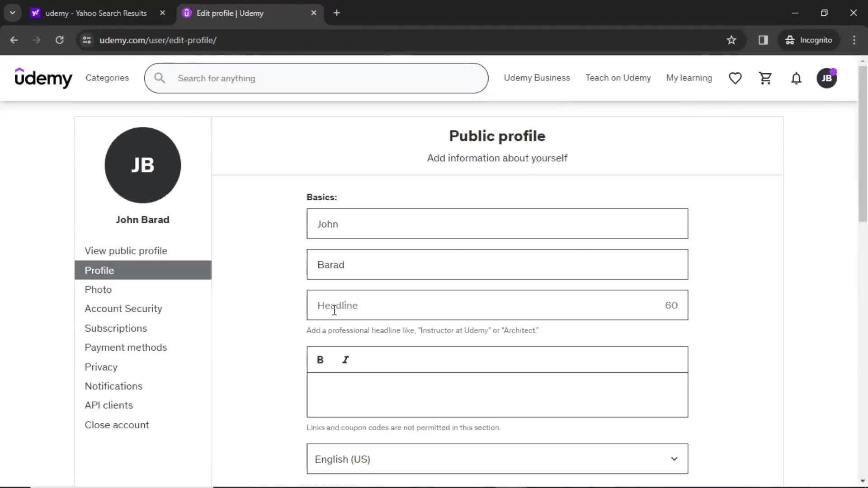
Task: Click the Udemy logo icon
Action: [43, 78]
